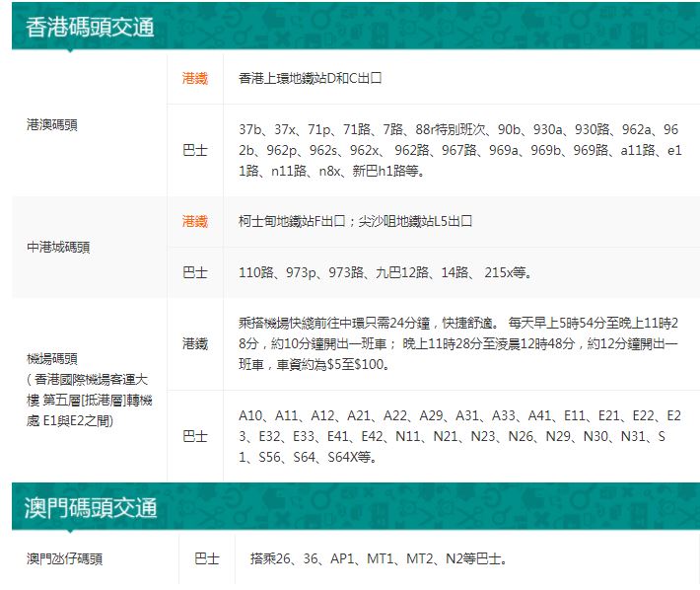Image resolution: width=700 pixels, height=590 pixels.
Task: Click the 巴士 label in 中港城碼頭 row
Action: 195,271
